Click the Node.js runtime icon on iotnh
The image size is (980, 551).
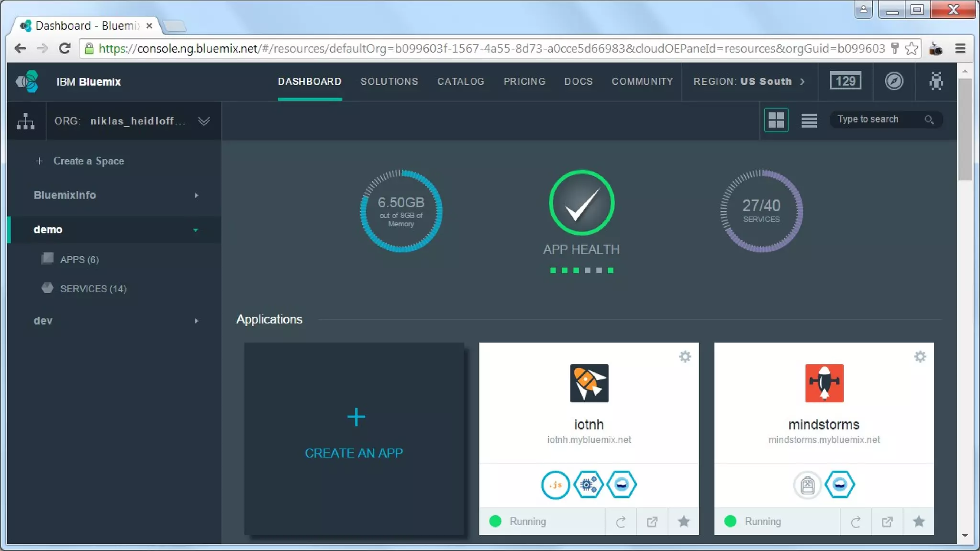coord(555,485)
